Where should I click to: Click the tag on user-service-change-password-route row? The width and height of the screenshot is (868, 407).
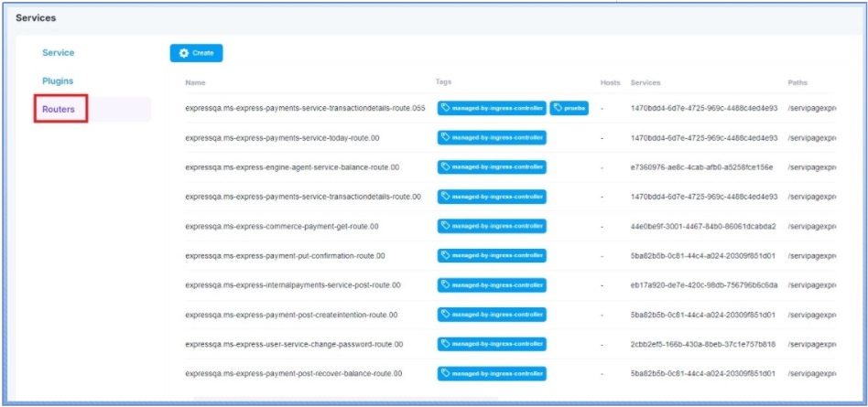click(x=492, y=344)
